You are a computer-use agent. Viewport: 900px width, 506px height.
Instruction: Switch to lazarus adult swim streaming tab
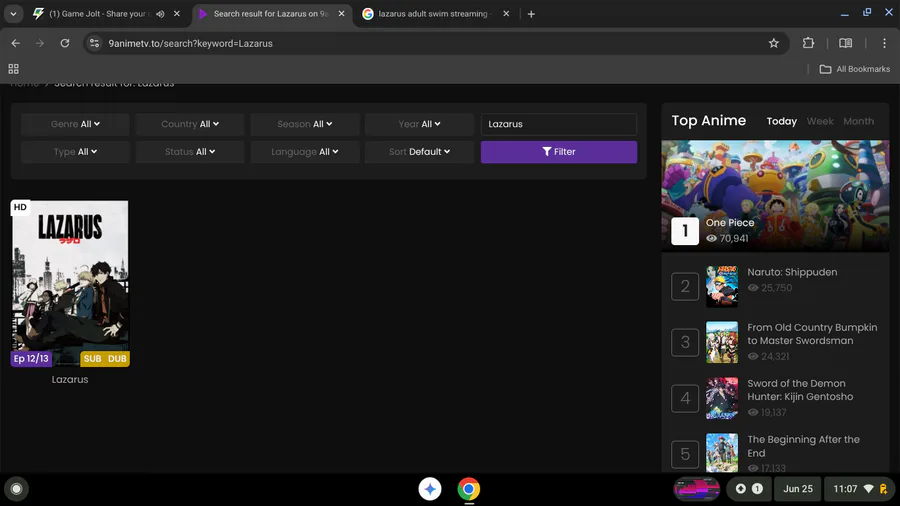(x=432, y=14)
